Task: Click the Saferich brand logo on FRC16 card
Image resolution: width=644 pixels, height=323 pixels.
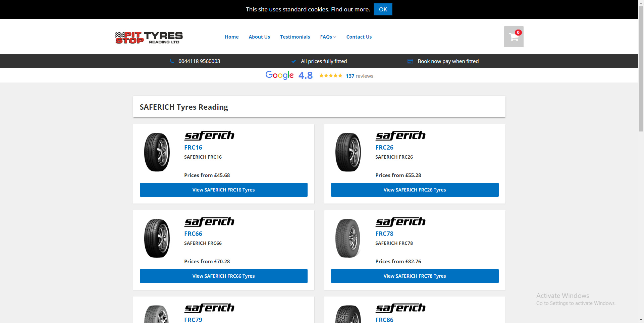Action: pyautogui.click(x=209, y=136)
